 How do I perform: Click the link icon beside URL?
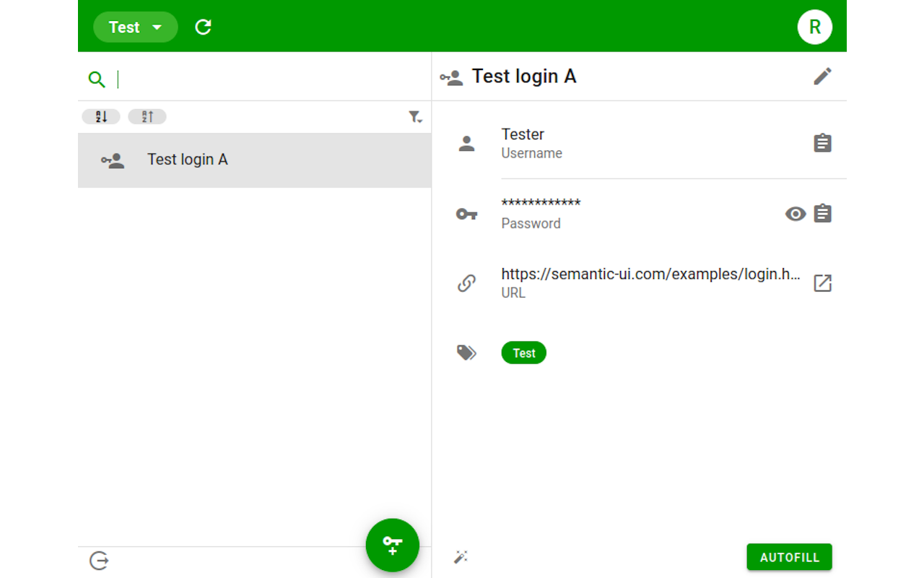(467, 283)
